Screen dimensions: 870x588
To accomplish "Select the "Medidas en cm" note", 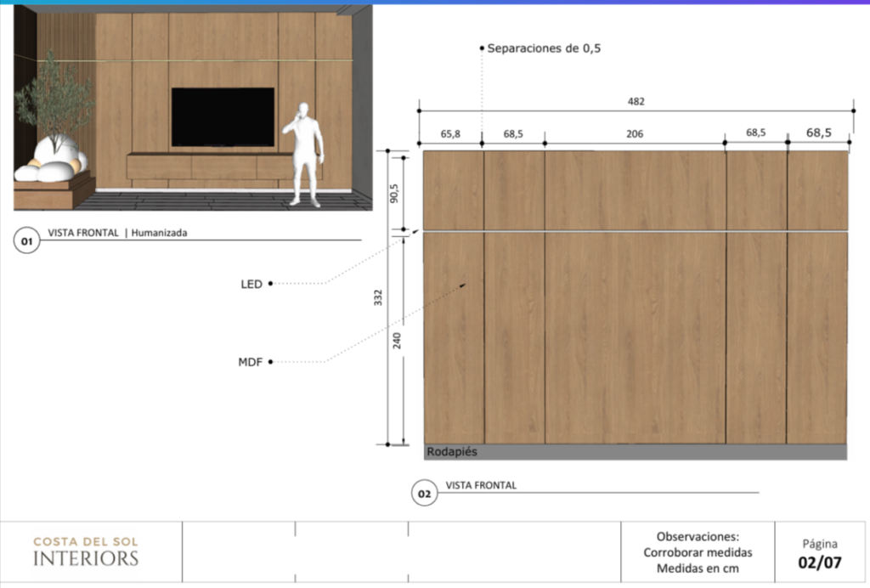I will tap(698, 568).
